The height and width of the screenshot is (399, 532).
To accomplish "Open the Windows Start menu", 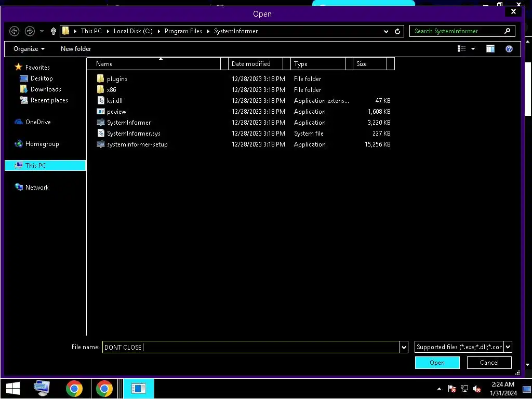I will (13, 389).
